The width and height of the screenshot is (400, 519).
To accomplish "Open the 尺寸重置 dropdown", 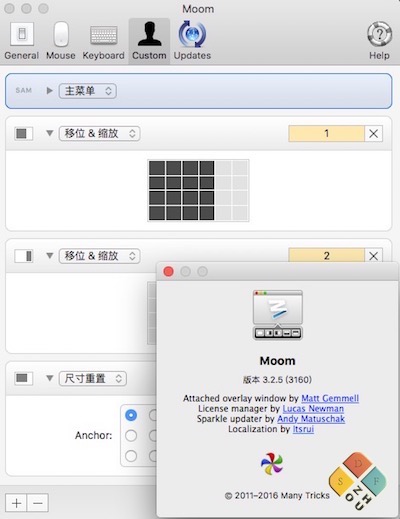I will tap(93, 378).
